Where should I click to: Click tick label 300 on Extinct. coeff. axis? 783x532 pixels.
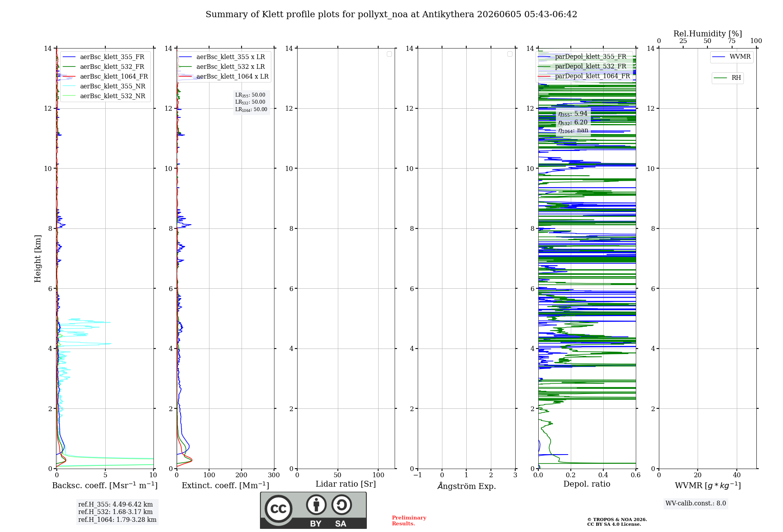[274, 475]
